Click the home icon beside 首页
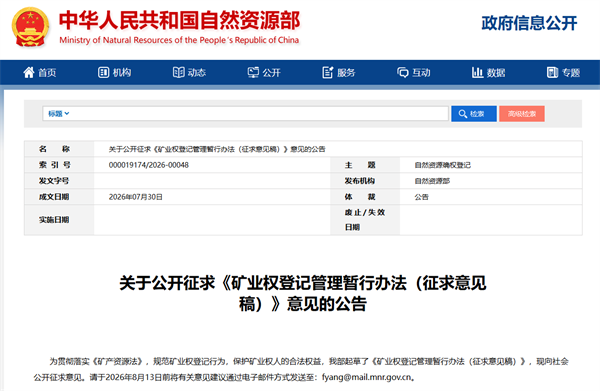This screenshot has height=391, width=600. 29,72
